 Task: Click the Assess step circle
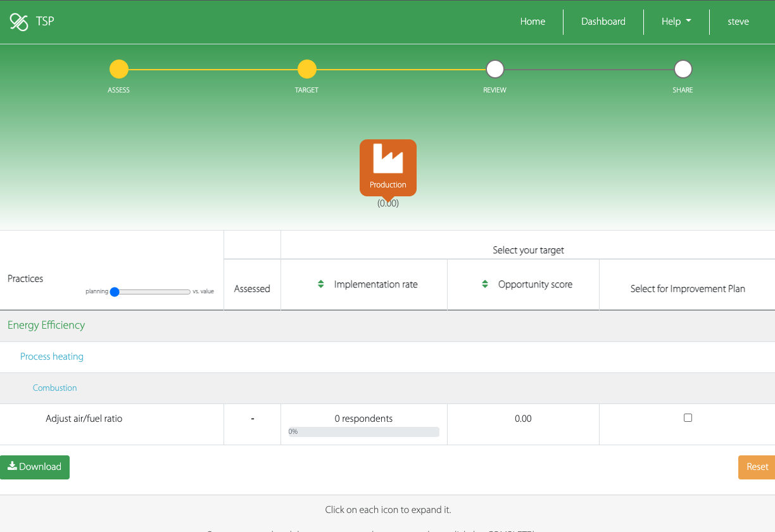[x=118, y=69]
